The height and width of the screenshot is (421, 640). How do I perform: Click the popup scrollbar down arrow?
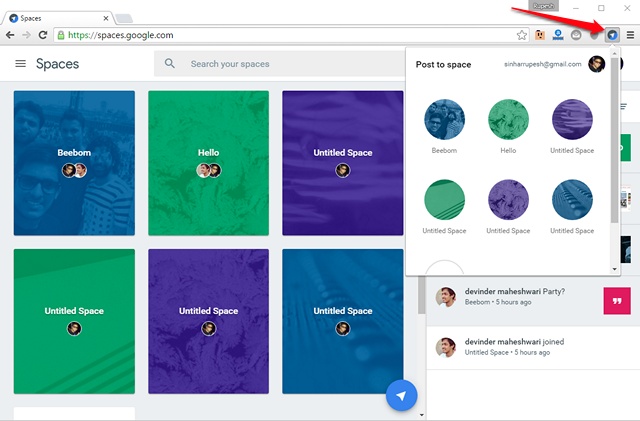coord(615,269)
